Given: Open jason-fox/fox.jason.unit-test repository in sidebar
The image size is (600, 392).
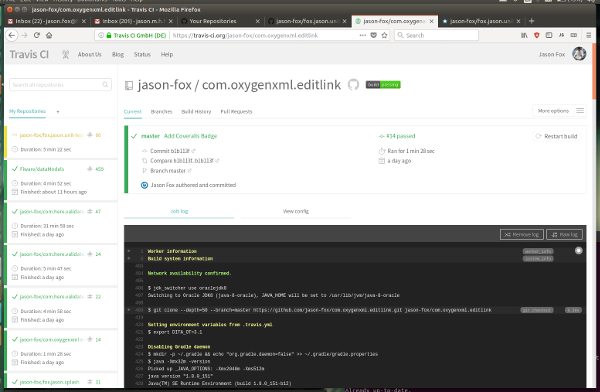Looking at the screenshot, I should pos(51,135).
